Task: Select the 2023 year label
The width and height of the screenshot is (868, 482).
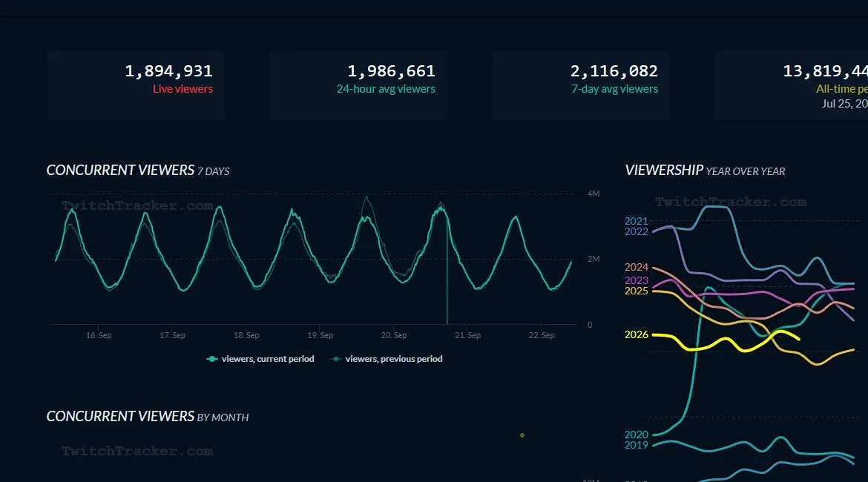Action: (x=636, y=280)
